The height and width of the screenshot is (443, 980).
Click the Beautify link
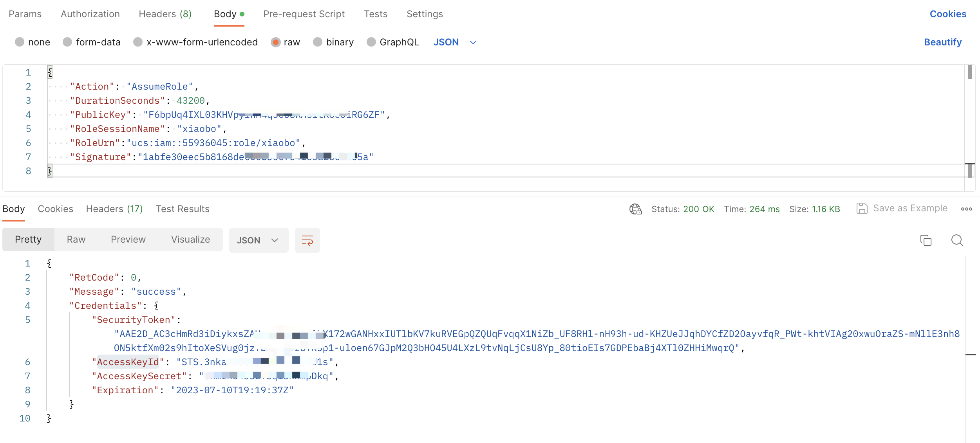coord(942,42)
